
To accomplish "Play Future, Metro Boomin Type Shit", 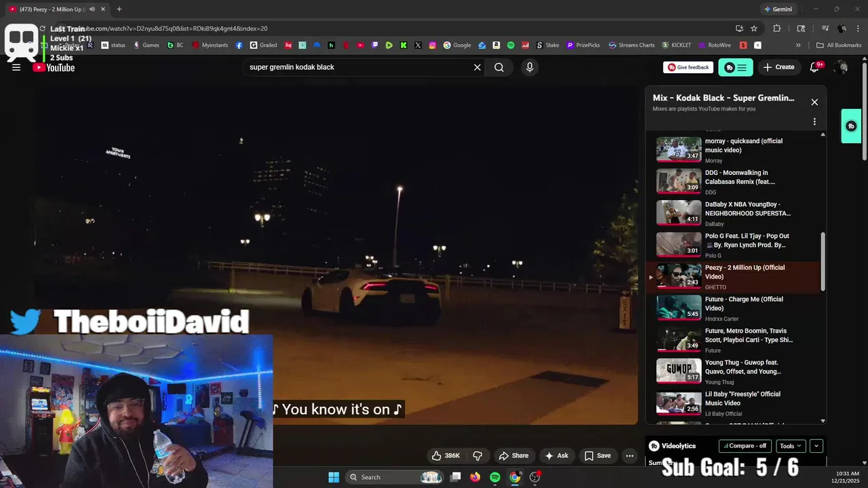I will pos(736,340).
